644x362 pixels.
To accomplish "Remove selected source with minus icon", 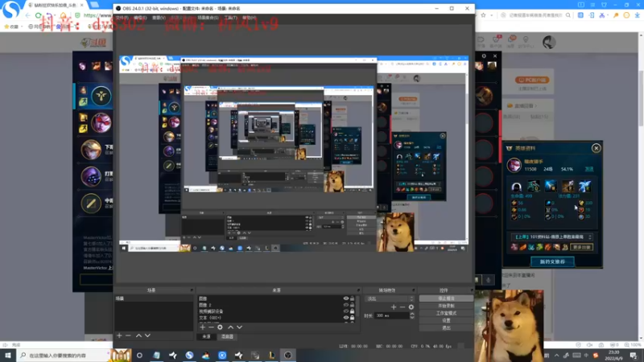I will pyautogui.click(x=211, y=327).
